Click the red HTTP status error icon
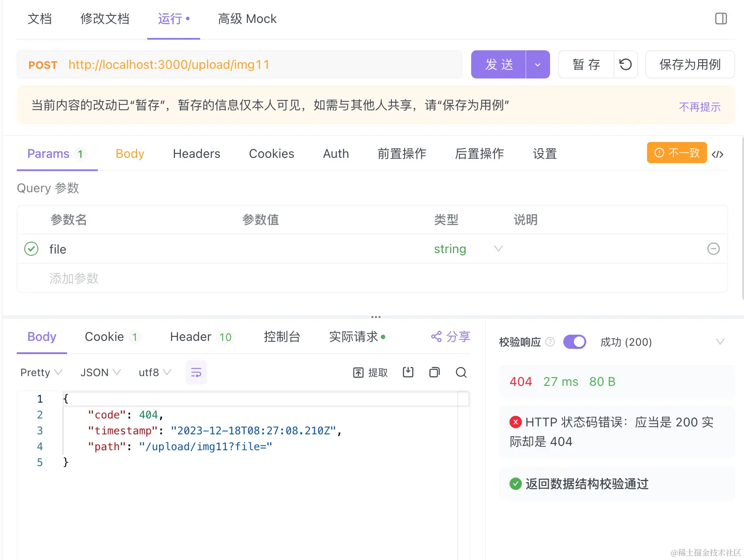 [515, 422]
